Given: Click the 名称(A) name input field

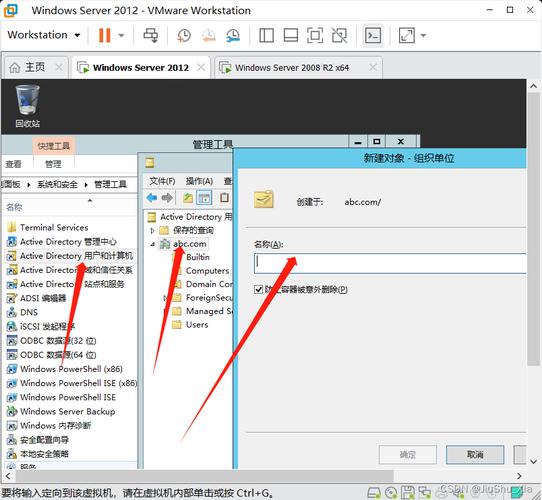Looking at the screenshot, I should [x=390, y=263].
